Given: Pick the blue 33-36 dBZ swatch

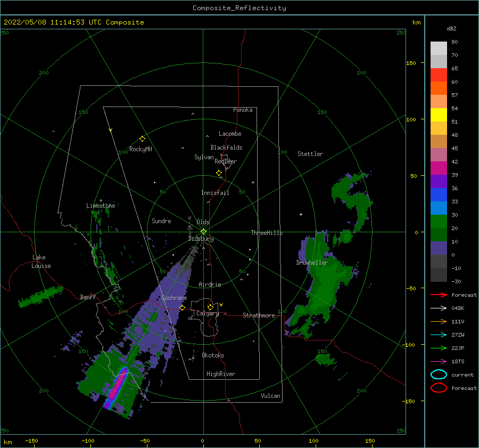Looking at the screenshot, I should pyautogui.click(x=439, y=195).
